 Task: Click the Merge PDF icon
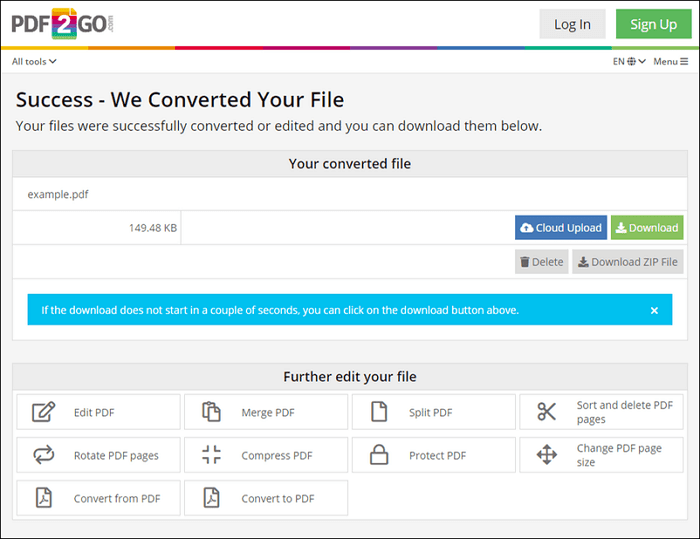click(x=211, y=412)
